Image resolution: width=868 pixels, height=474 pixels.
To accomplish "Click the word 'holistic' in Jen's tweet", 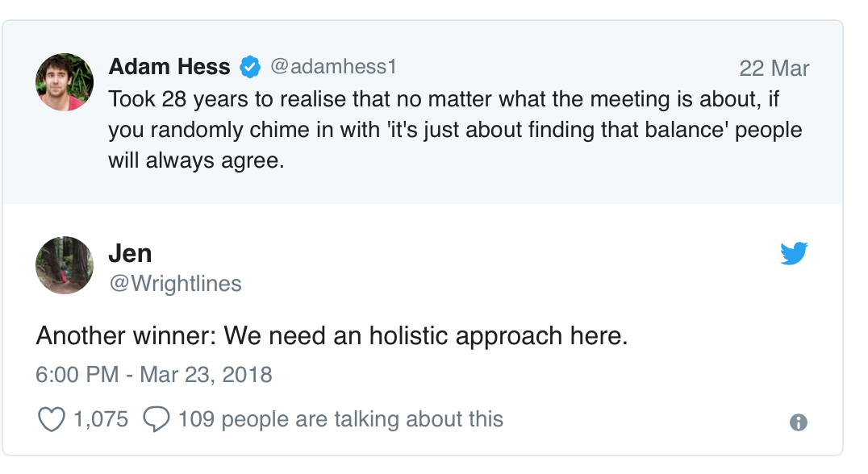I will [411, 336].
